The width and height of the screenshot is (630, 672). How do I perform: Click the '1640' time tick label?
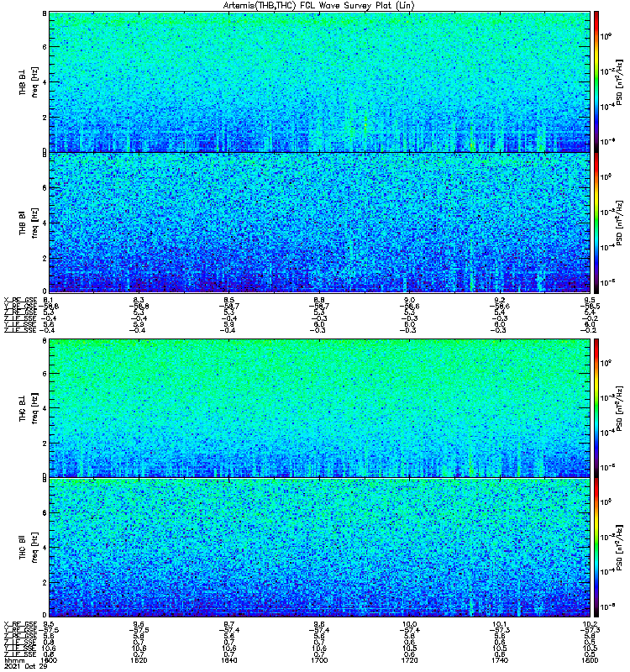(x=228, y=660)
